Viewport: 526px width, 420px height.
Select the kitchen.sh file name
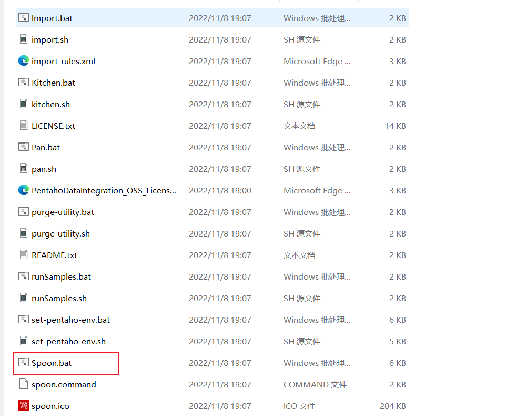(x=50, y=104)
